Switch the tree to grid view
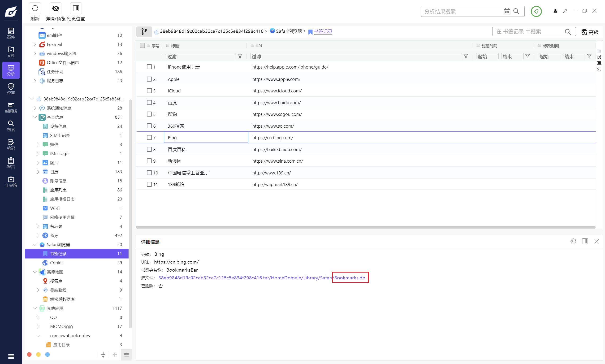The height and width of the screenshot is (364, 605). pos(115,355)
